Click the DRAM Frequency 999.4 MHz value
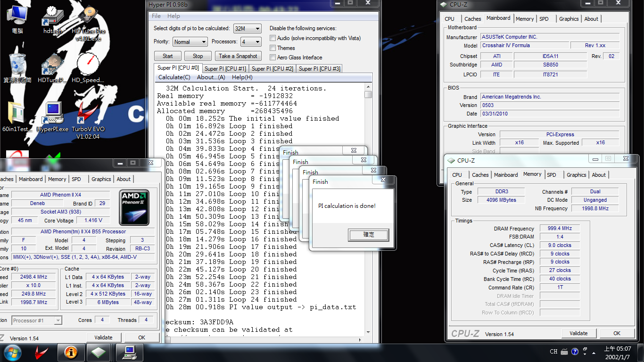The height and width of the screenshot is (362, 644). [x=560, y=229]
